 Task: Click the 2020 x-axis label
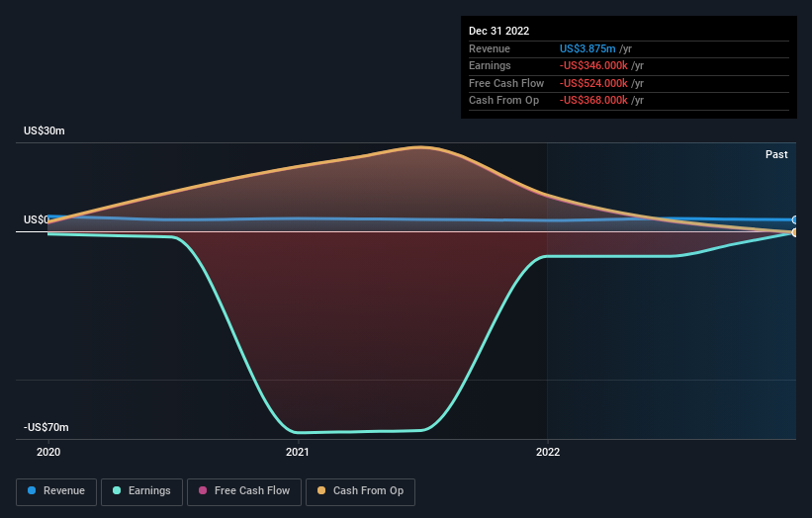48,452
